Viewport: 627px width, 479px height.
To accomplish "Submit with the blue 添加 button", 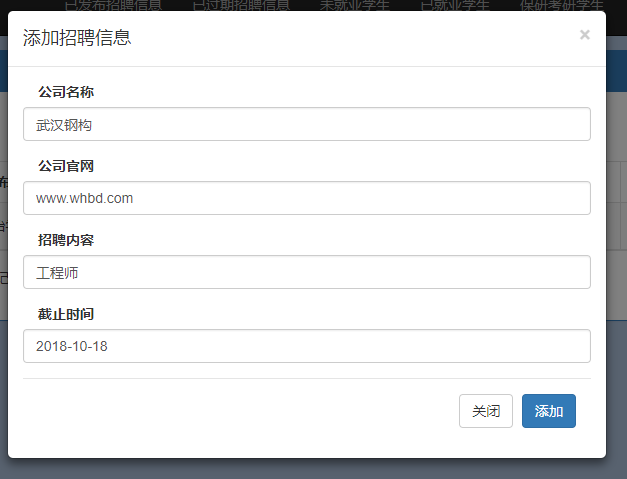I will (548, 411).
